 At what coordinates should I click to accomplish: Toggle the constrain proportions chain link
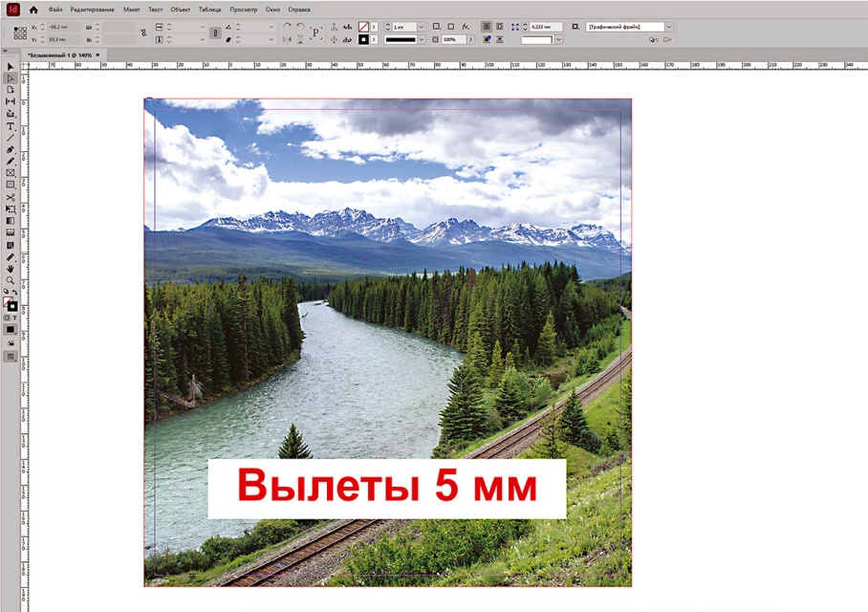141,33
